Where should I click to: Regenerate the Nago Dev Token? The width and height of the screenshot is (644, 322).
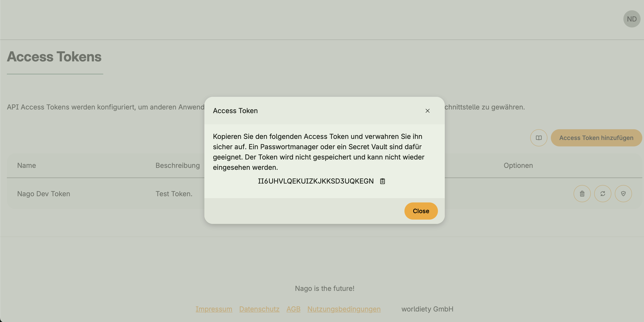click(603, 193)
